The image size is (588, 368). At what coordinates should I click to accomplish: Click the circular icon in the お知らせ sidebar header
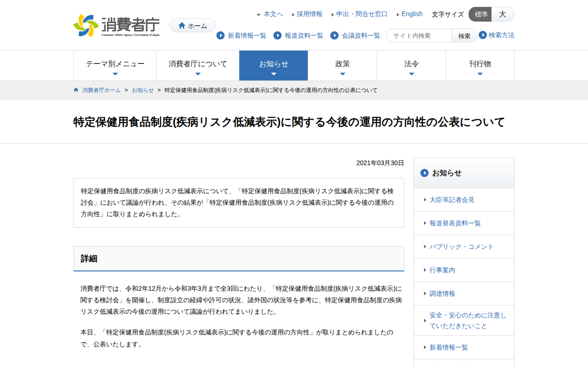(x=424, y=173)
